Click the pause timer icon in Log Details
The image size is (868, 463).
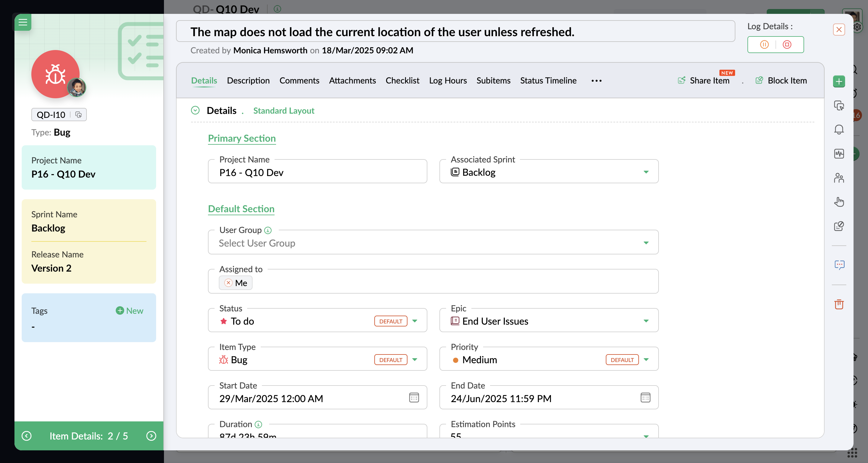point(764,45)
